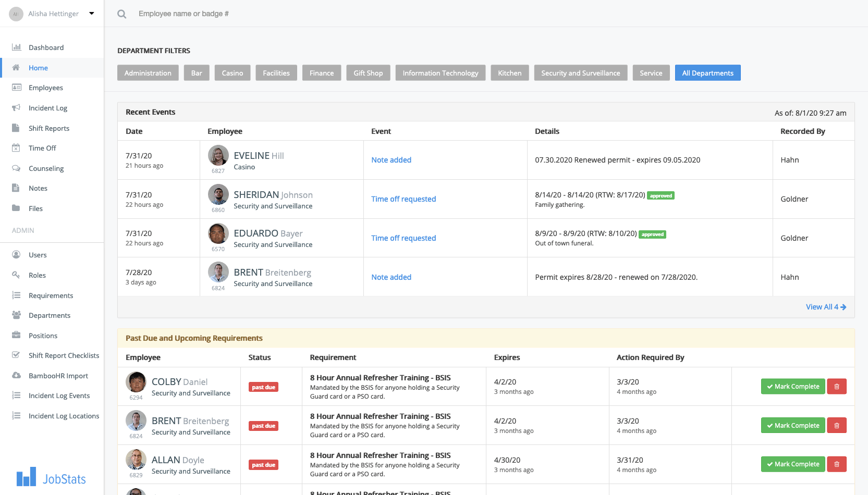Open Eduardo Bayer's Time off requested link

point(404,238)
